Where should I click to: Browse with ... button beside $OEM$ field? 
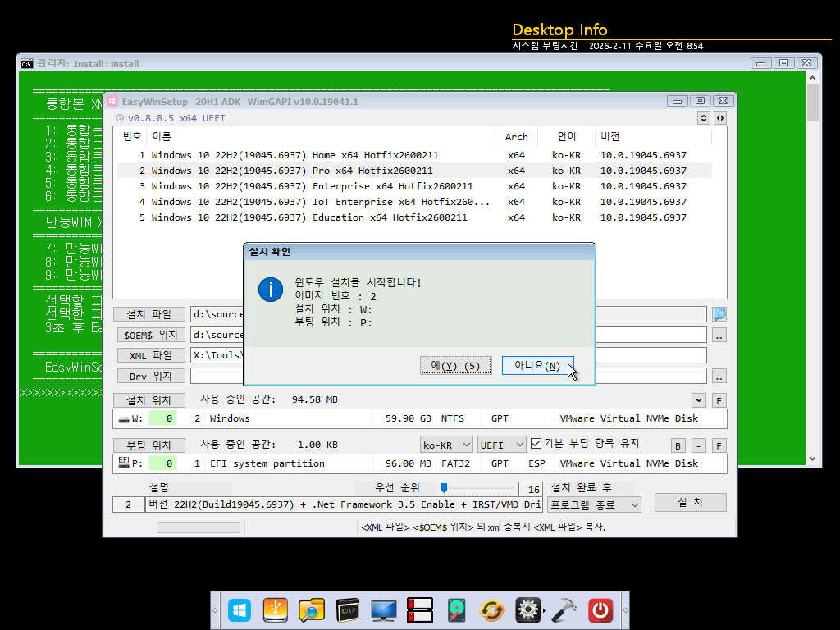pos(719,336)
